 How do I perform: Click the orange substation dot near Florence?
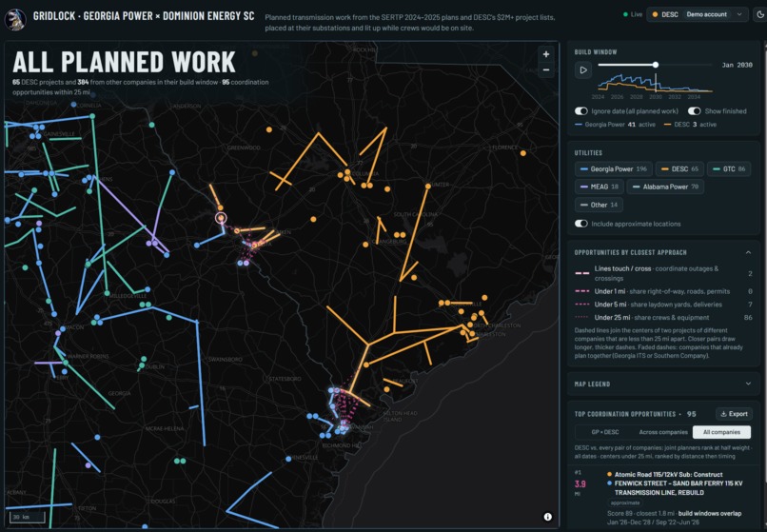522,153
